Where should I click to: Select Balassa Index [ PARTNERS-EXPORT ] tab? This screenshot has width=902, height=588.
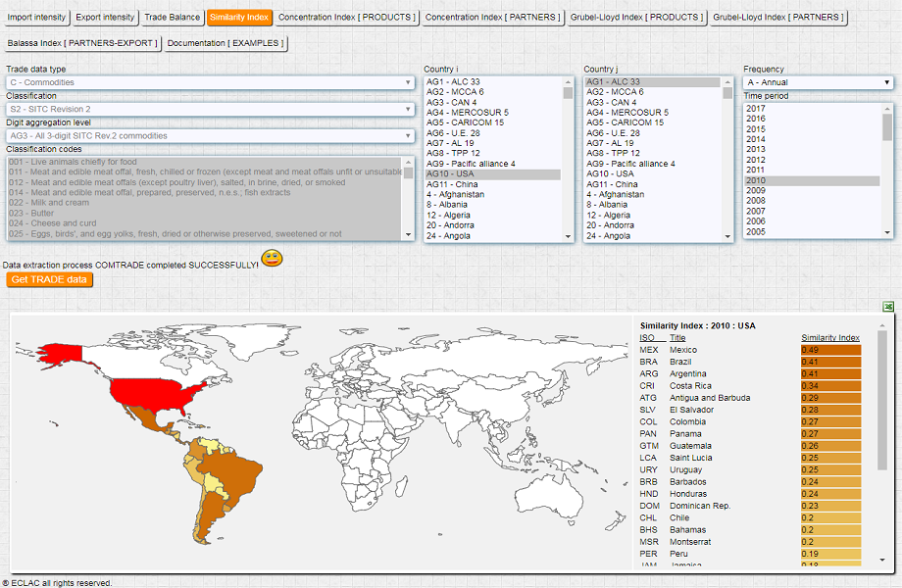coord(82,43)
